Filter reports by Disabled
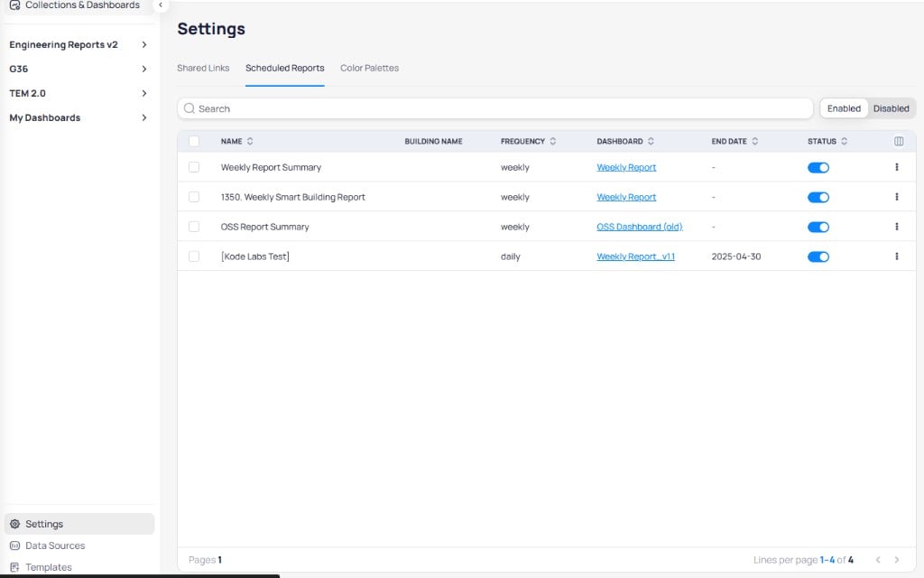Screen dimensions: 924x578 [891, 108]
